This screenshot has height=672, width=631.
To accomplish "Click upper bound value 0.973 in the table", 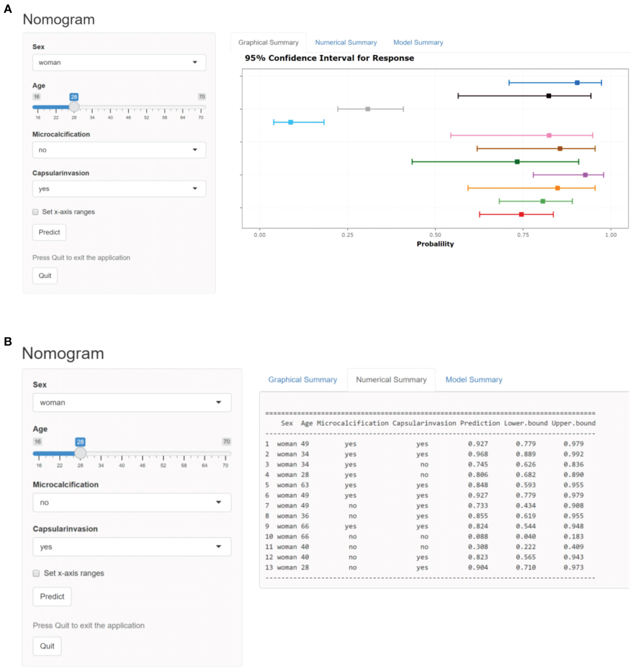I will (x=574, y=567).
